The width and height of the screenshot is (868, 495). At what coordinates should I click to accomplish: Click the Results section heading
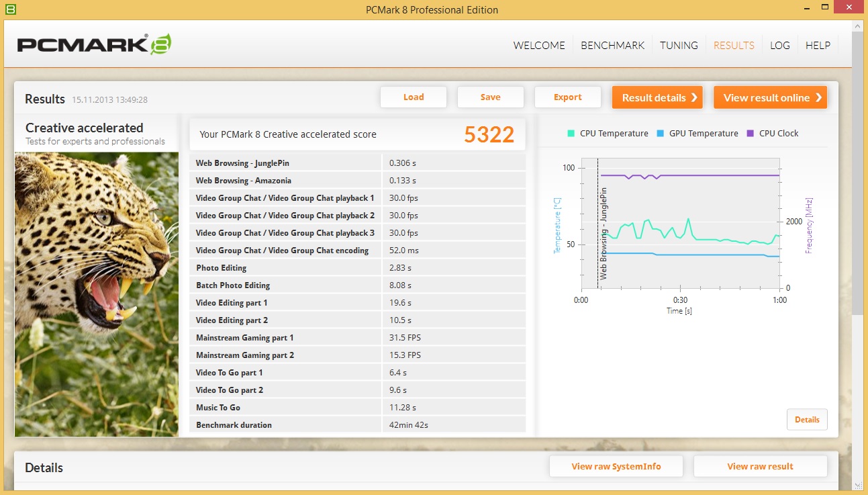click(x=45, y=99)
